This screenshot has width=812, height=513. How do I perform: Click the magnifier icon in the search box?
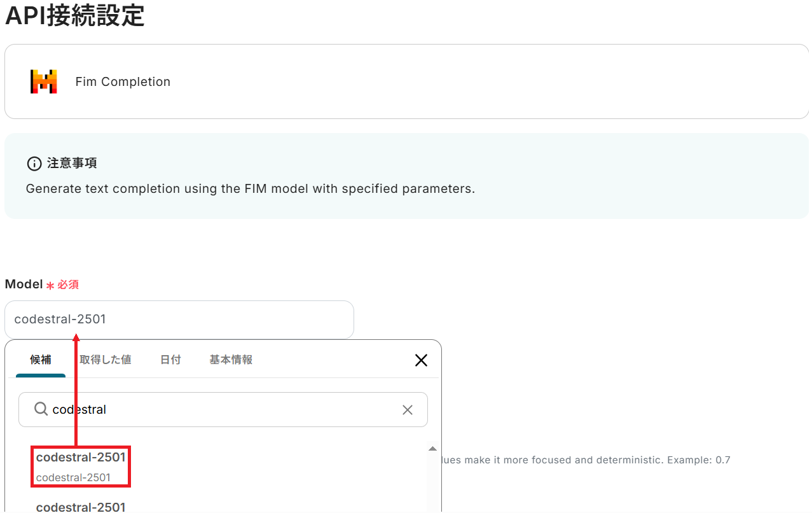point(41,409)
